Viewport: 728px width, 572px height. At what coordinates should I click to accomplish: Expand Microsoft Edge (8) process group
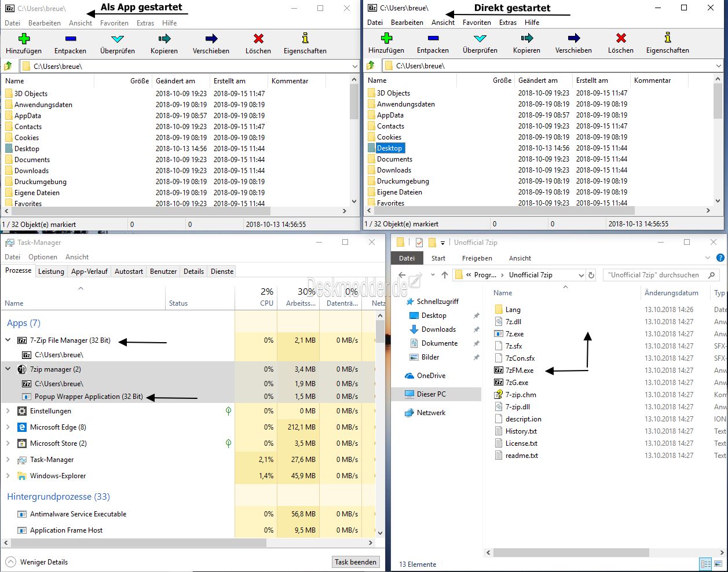(x=8, y=427)
